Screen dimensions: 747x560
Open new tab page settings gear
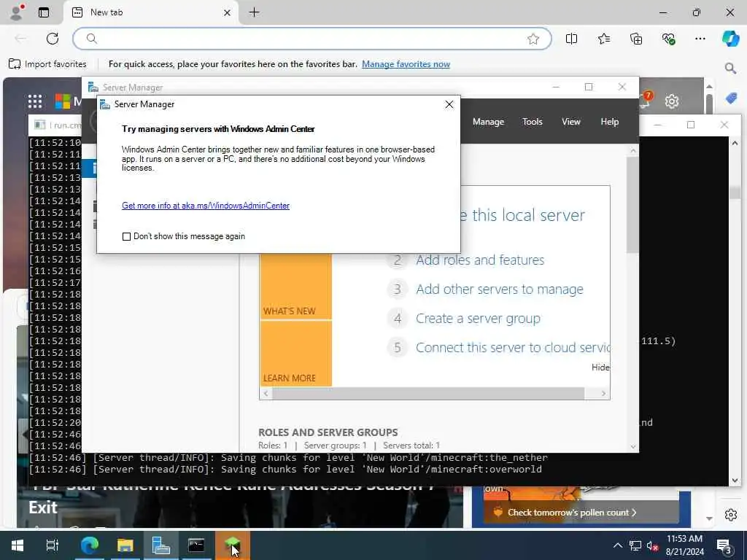click(x=672, y=101)
